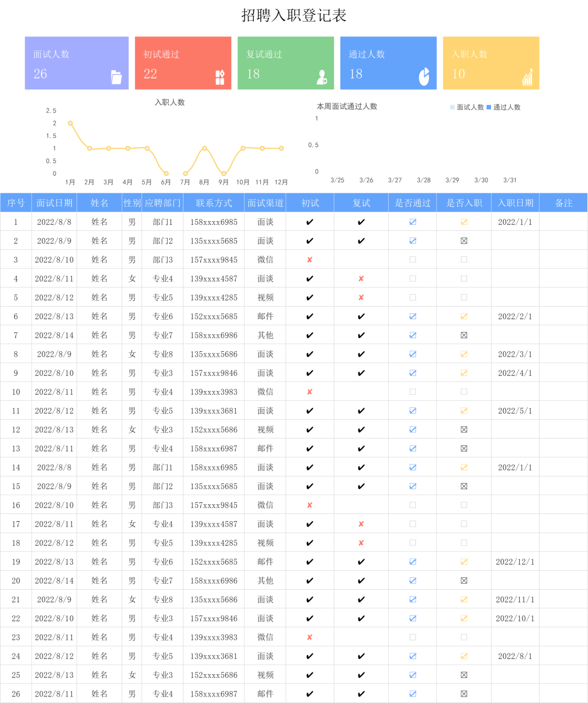588x703 pixels.
Task: Select the purple 面试人数 26 card
Action: click(x=77, y=63)
